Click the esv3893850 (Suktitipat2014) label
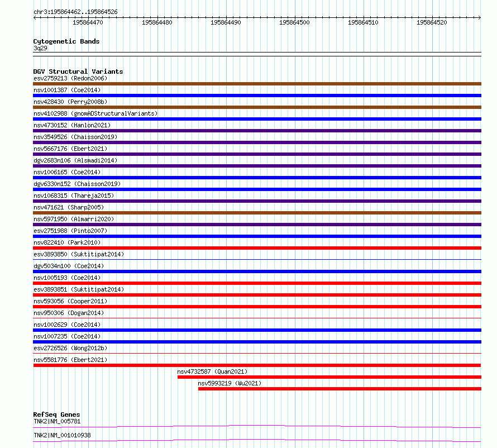The image size is (497, 448). tap(79, 254)
